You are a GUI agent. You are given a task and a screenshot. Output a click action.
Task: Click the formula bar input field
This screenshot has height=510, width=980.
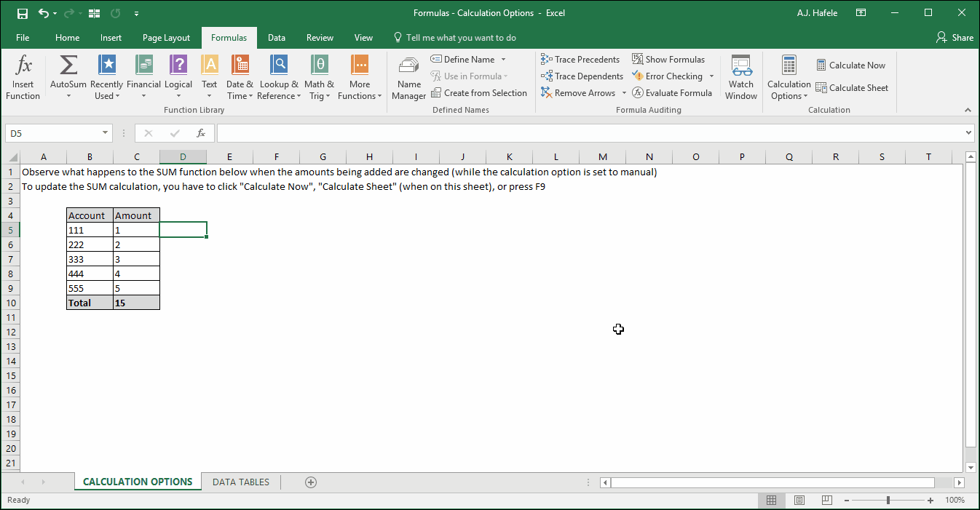589,133
